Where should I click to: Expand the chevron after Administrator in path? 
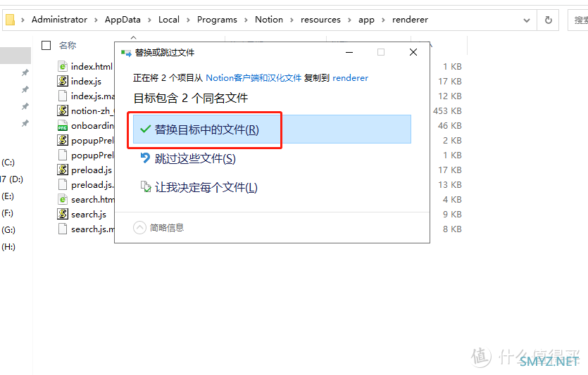pos(96,20)
